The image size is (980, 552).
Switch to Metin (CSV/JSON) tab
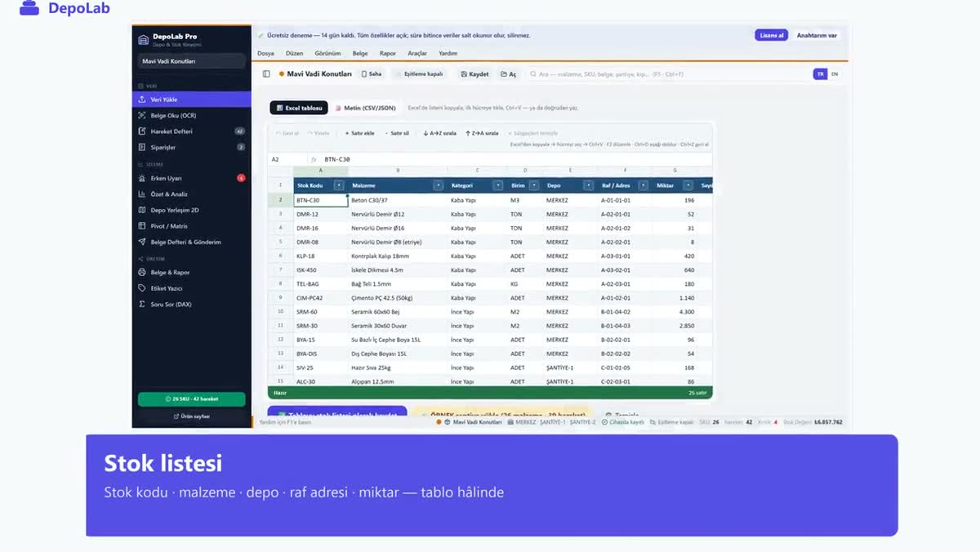tap(366, 108)
